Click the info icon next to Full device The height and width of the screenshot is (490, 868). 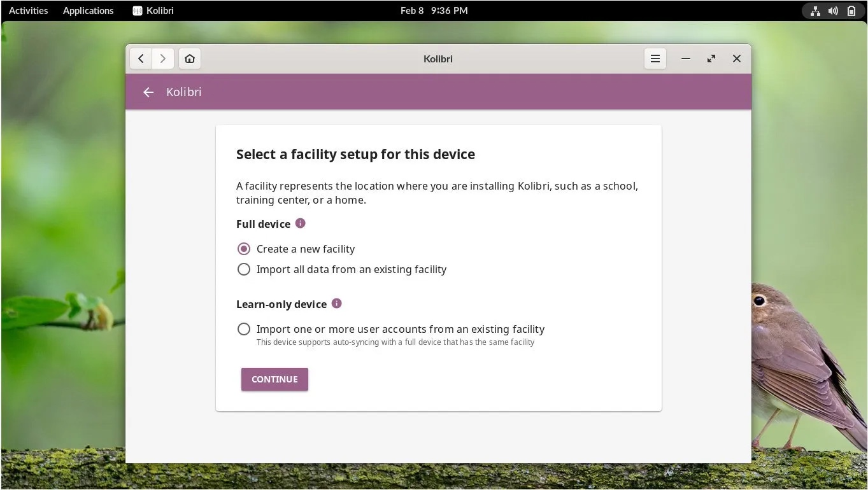pos(299,223)
